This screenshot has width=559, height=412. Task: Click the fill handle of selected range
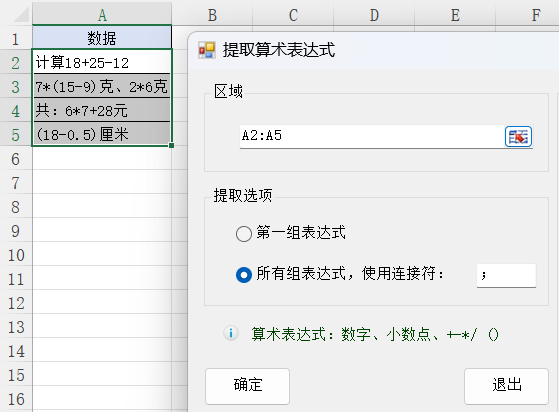coord(171,145)
